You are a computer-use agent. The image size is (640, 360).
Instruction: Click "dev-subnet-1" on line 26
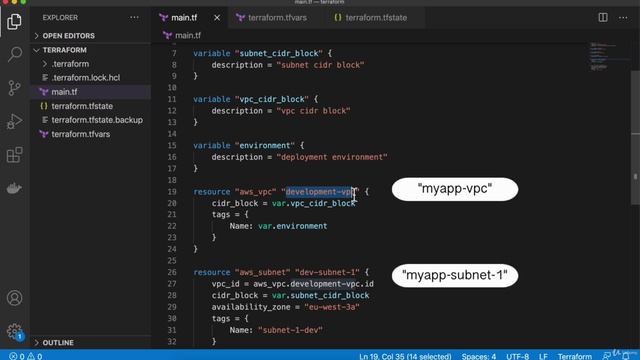[x=327, y=272]
